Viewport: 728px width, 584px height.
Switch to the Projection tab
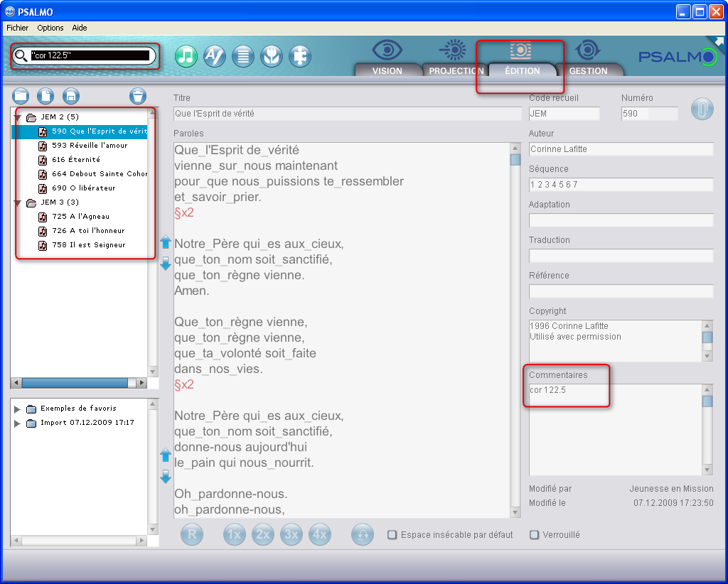456,70
